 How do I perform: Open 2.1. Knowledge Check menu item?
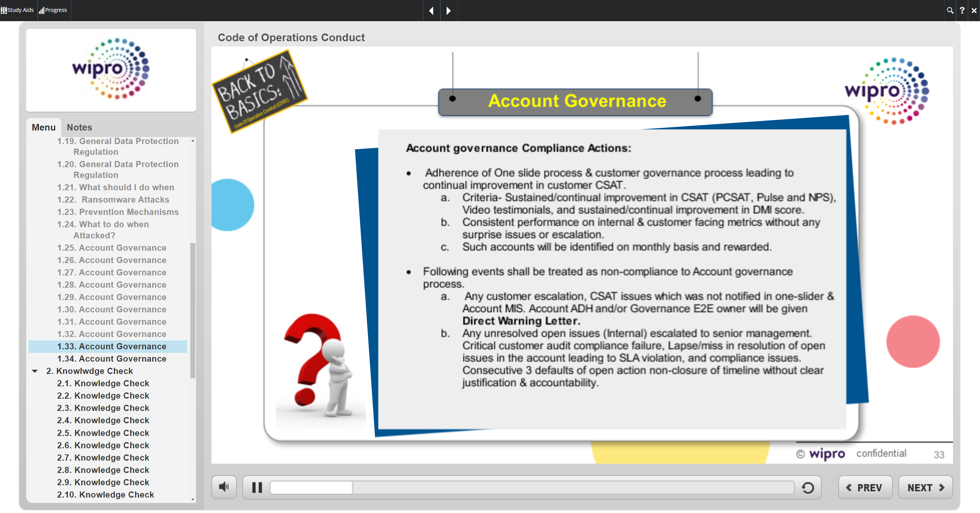[x=103, y=384]
